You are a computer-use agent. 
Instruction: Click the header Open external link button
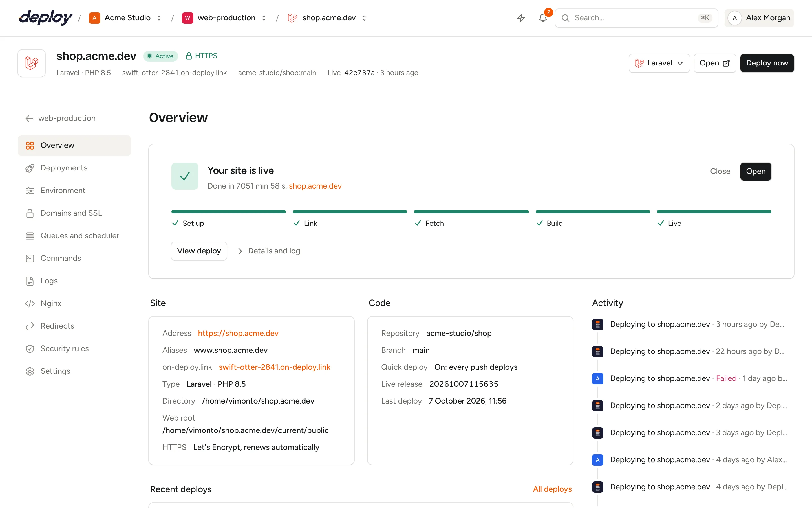715,63
